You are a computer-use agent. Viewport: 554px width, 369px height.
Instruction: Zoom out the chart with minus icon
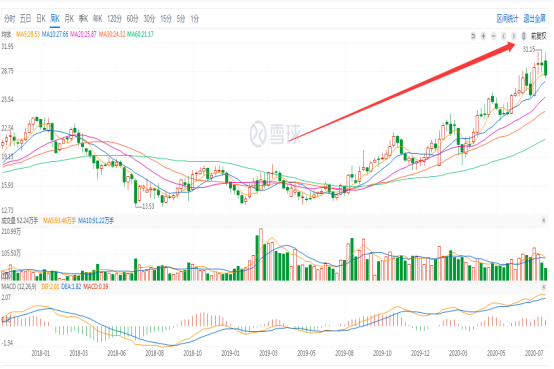pyautogui.click(x=494, y=36)
